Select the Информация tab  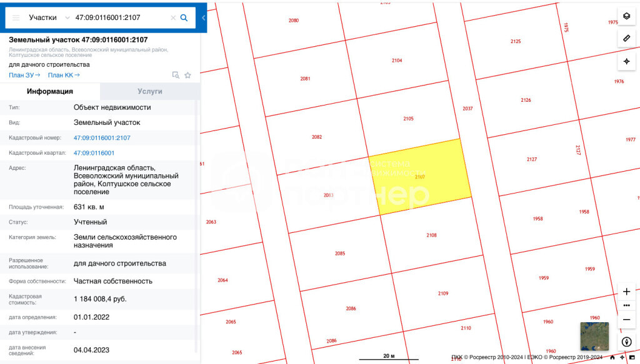coord(50,91)
